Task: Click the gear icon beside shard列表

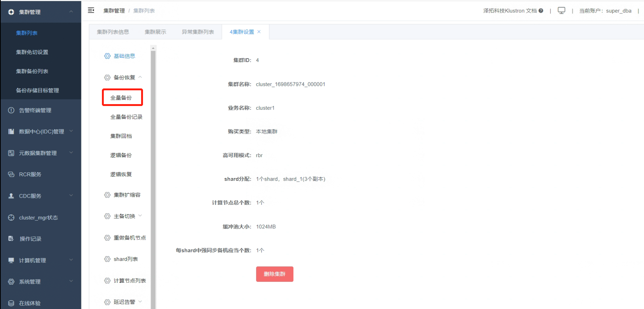Action: [x=107, y=259]
